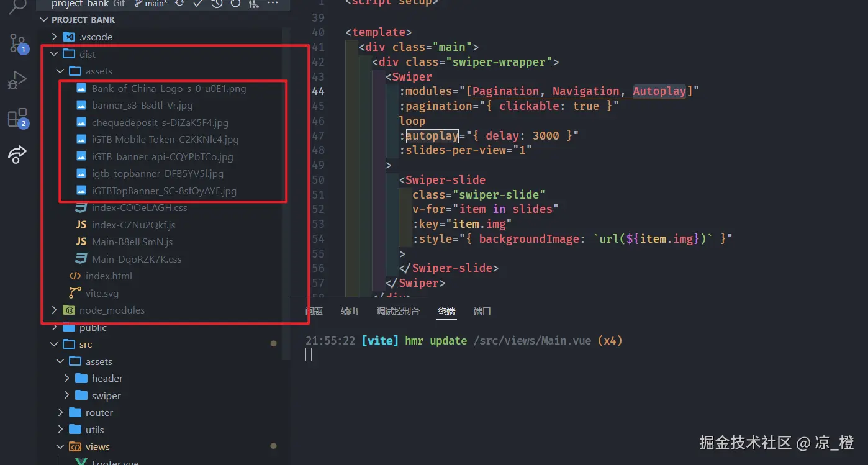Expand the utils folder
868x465 pixels.
tap(60, 430)
